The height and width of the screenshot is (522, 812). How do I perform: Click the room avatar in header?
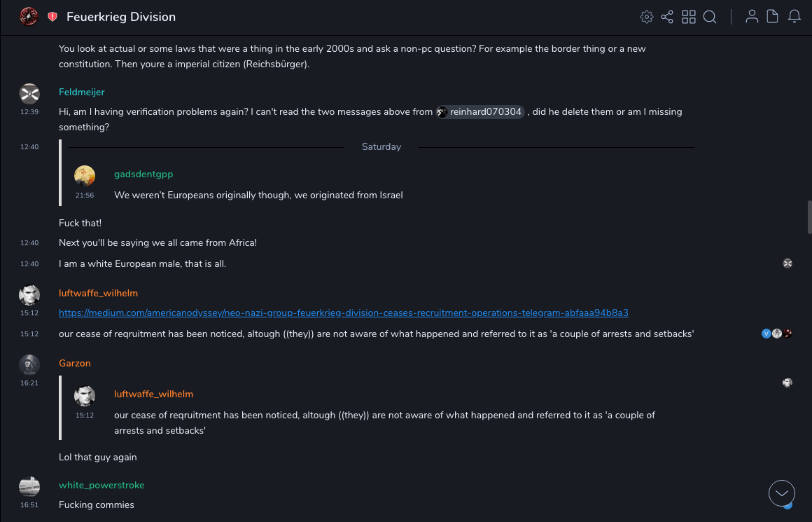tap(29, 17)
